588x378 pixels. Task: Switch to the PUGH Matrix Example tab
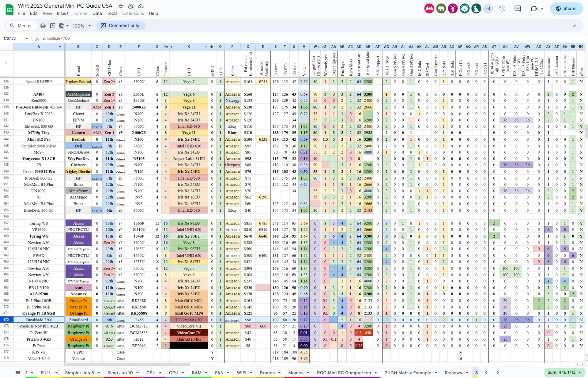point(408,373)
